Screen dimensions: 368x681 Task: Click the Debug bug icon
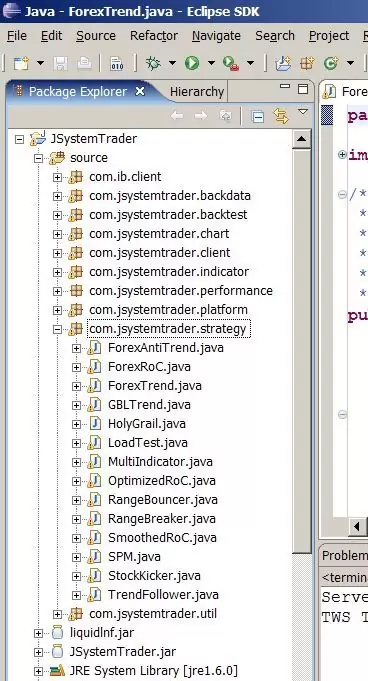(153, 63)
